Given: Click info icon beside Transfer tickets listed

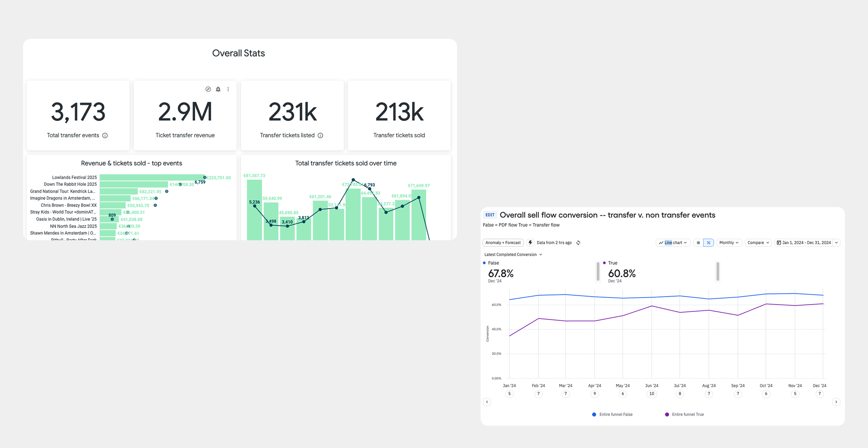Looking at the screenshot, I should click(320, 136).
